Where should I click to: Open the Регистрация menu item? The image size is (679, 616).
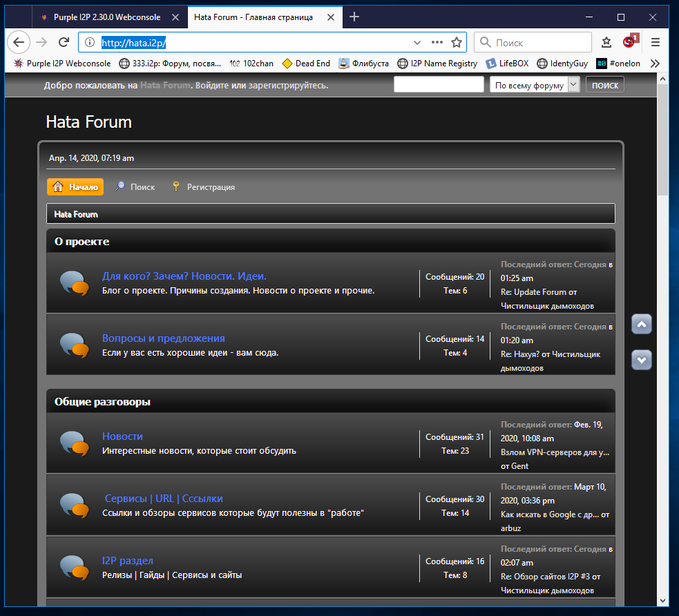[x=204, y=187]
